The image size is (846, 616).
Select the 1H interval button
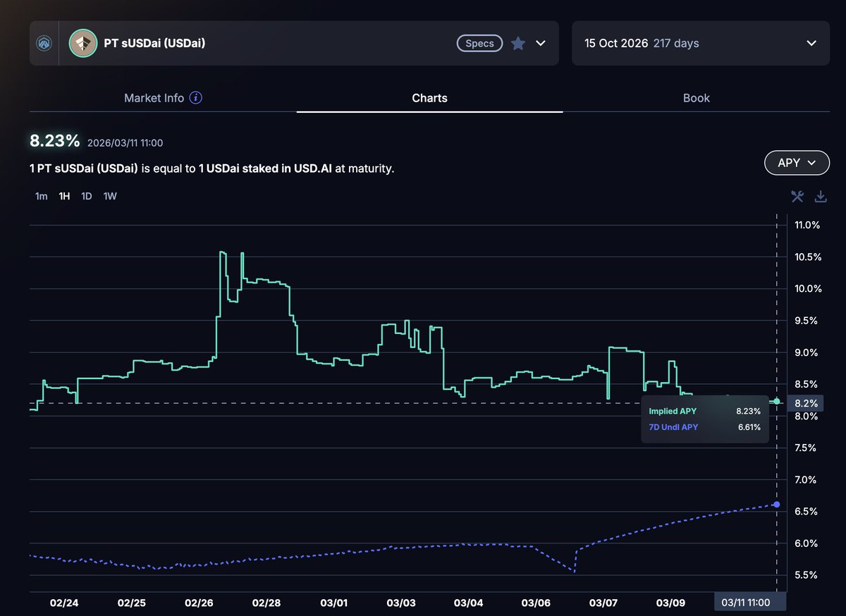coord(63,197)
